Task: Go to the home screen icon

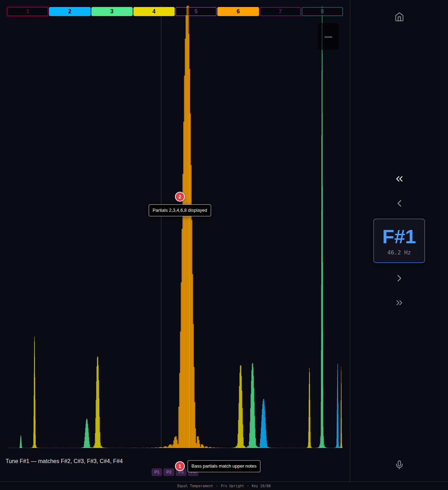Action: point(399,17)
